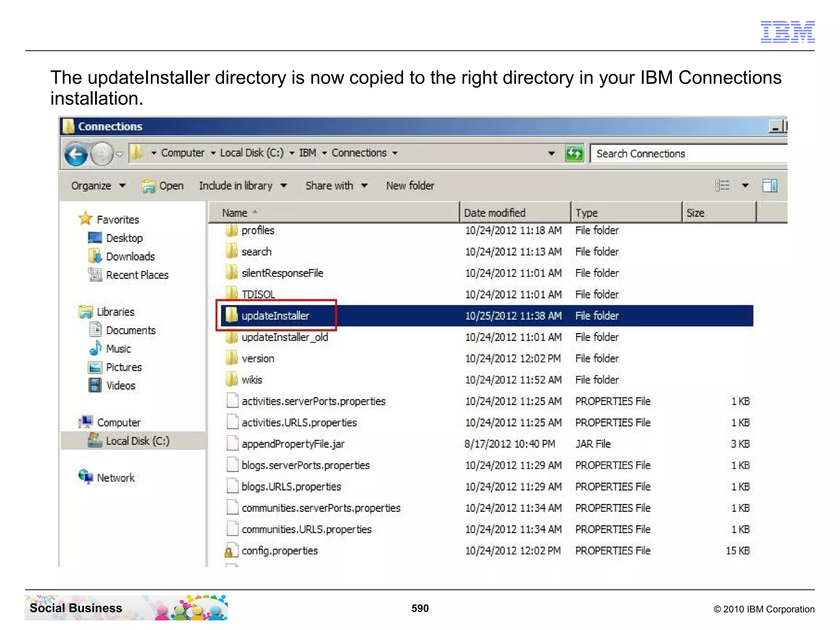Screen dimensions: 840x630
Task: Click the updateInstaller folder icon
Action: [x=232, y=315]
